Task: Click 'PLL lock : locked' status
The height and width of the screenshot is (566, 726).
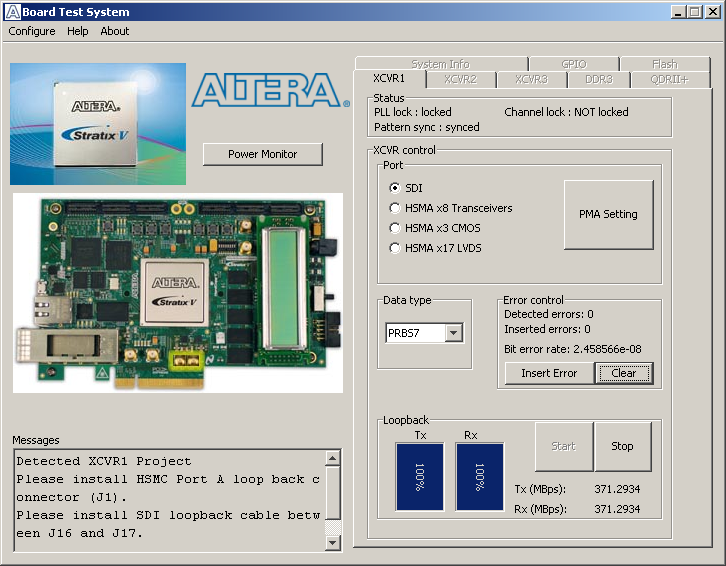Action: [413, 112]
